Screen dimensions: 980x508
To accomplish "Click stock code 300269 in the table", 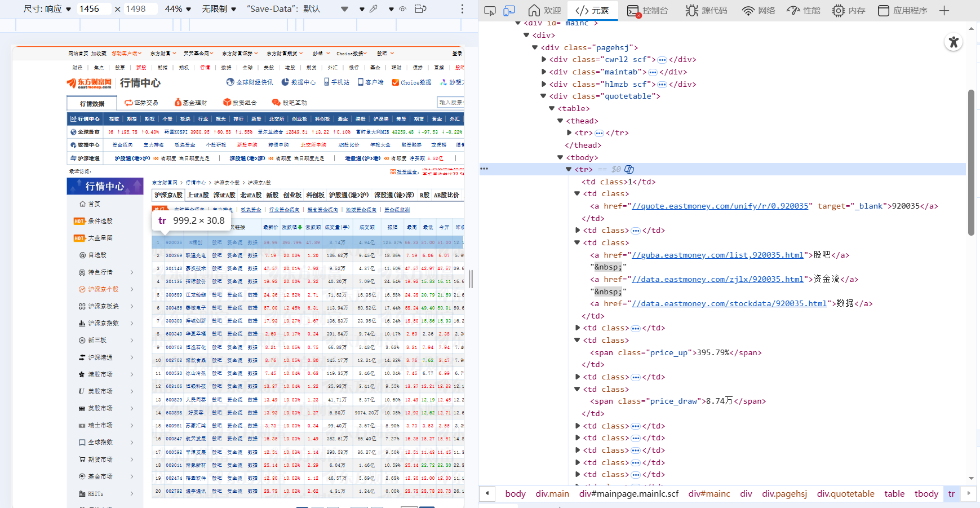I will [x=174, y=255].
